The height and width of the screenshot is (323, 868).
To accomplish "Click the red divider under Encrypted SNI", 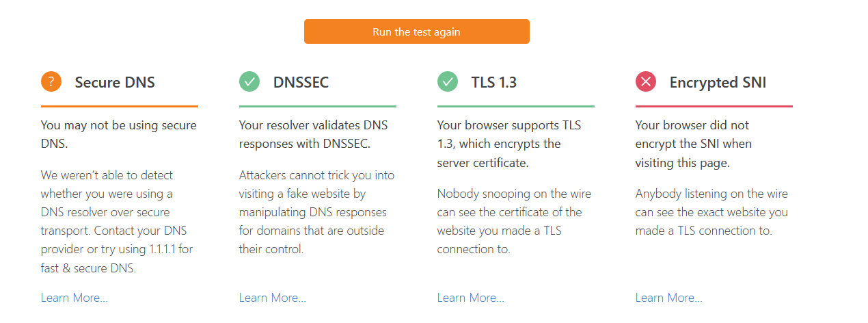I will coord(714,106).
